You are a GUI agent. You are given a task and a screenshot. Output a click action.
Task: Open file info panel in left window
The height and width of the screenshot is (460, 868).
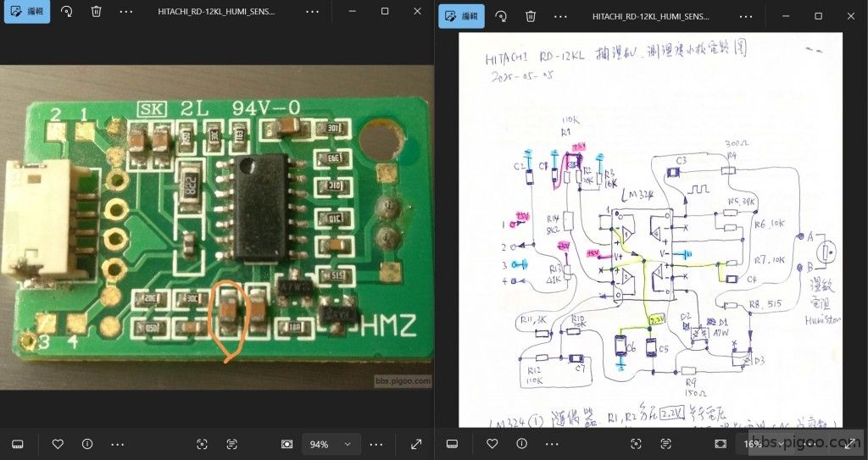pos(87,444)
